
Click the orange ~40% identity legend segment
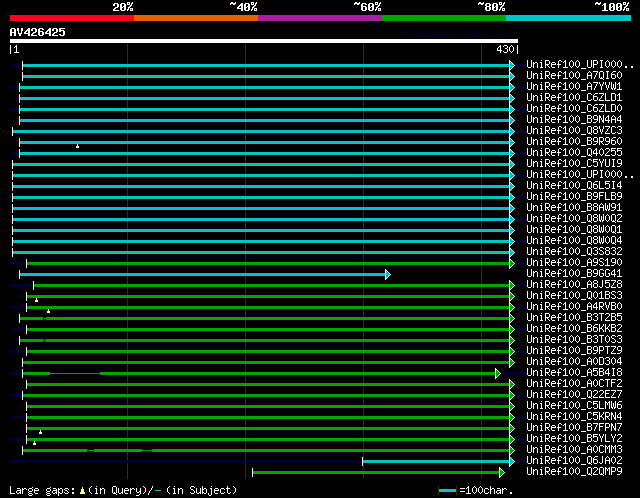[196, 18]
